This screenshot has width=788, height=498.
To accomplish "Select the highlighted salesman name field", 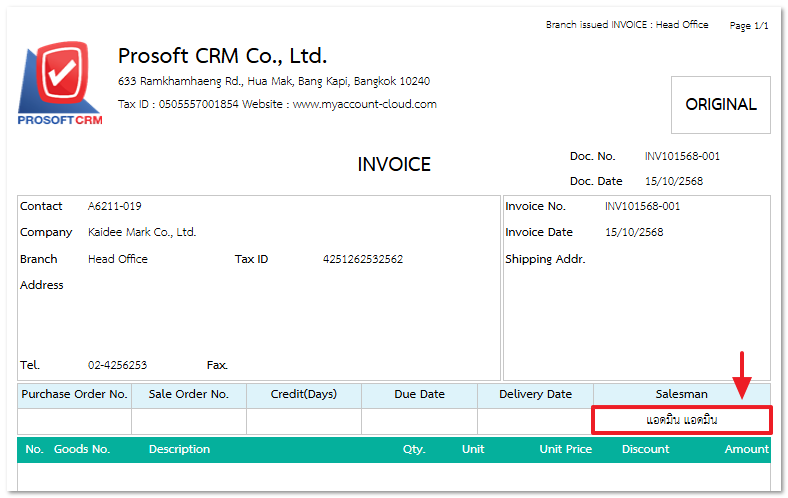I will tap(681, 420).
